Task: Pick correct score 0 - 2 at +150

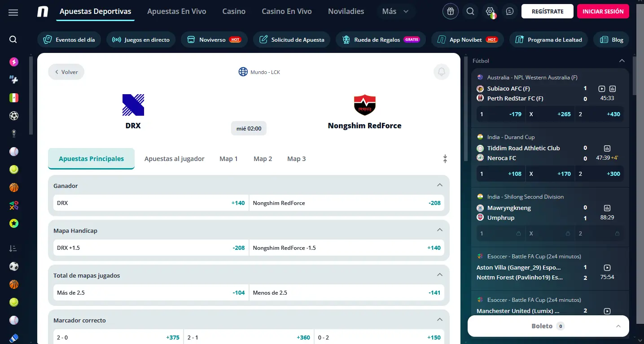Action: point(379,337)
